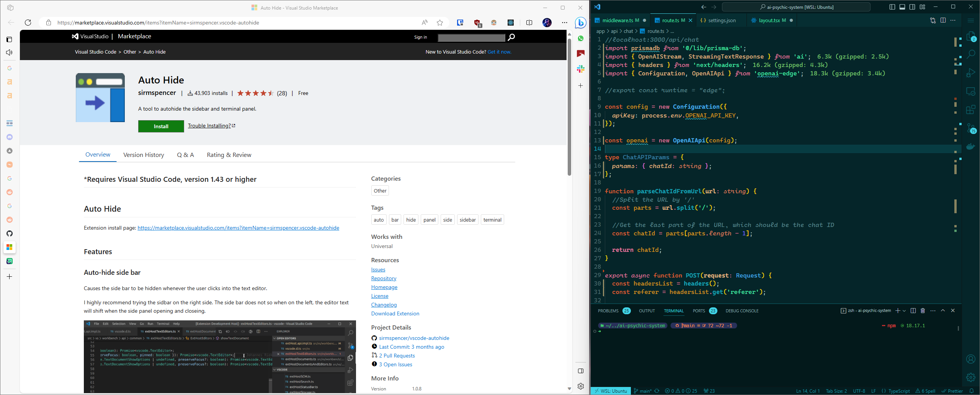Screen dimensions: 980x395
Task: Kill the active terminal with trash icon
Action: [x=923, y=310]
